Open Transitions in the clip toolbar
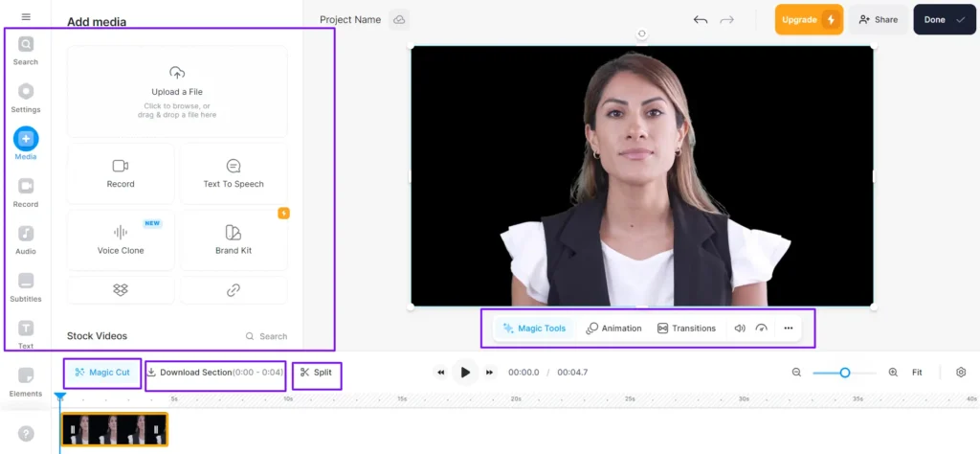This screenshot has height=454, width=980. click(686, 329)
